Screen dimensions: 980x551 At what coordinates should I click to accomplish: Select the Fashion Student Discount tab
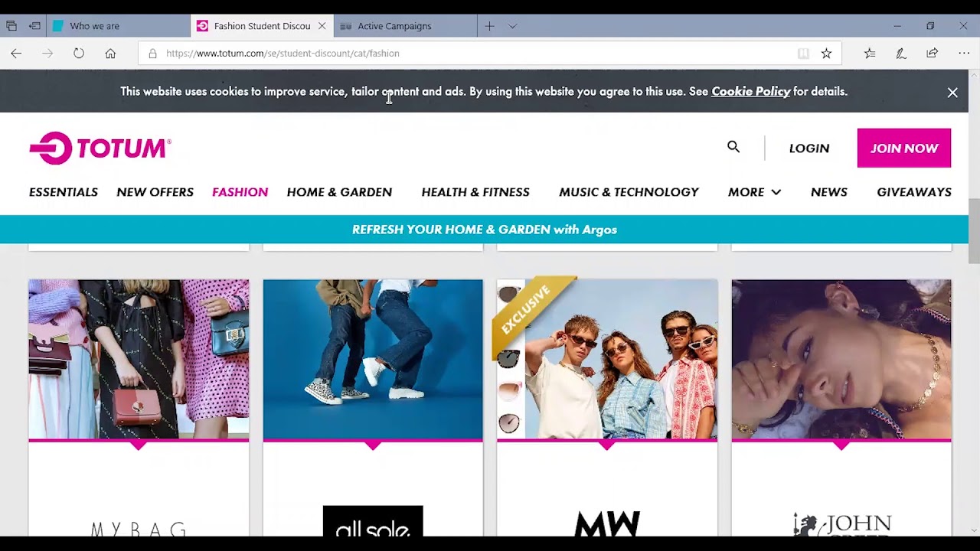(x=262, y=26)
